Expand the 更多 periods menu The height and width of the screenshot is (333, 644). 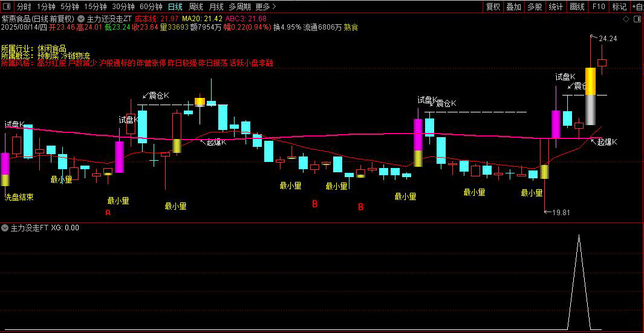click(265, 7)
